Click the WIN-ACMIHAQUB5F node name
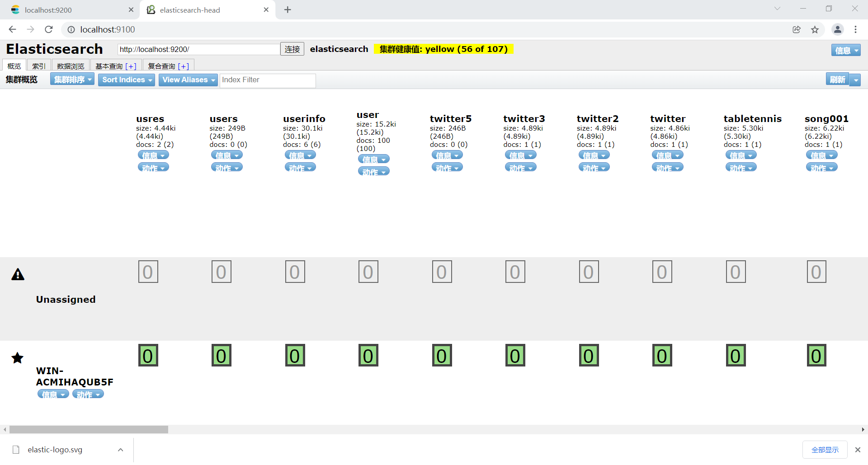The image size is (868, 465). [75, 376]
